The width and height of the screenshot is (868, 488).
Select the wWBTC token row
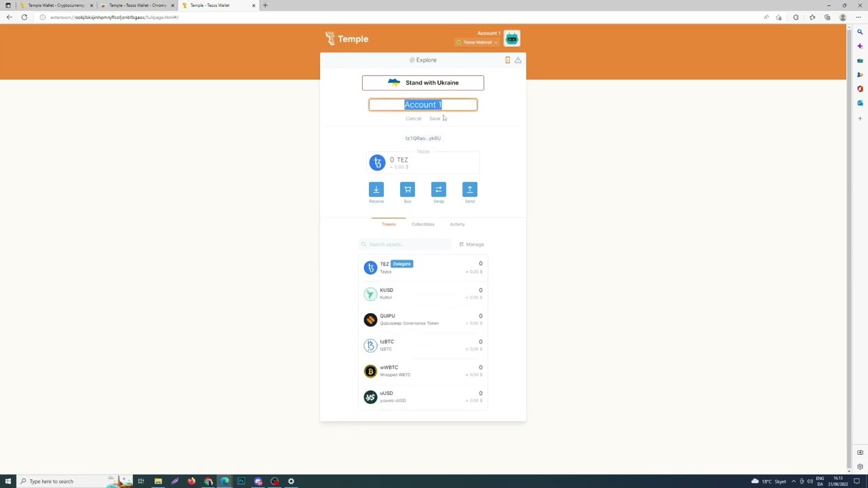pos(423,371)
